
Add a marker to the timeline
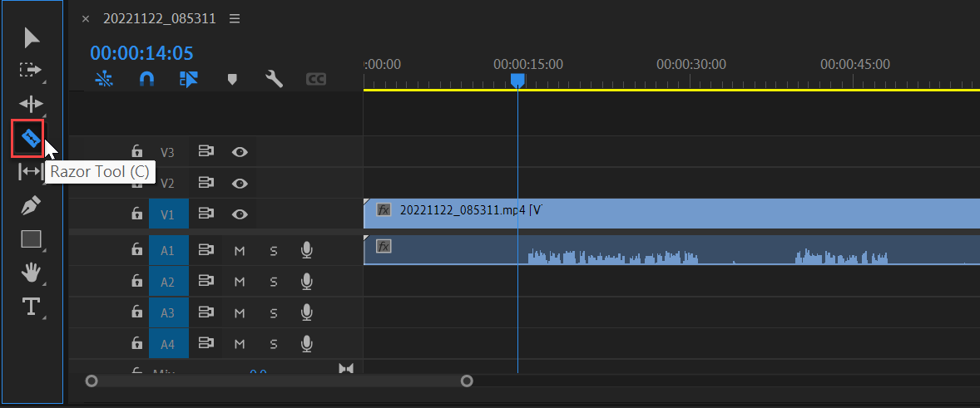[232, 79]
